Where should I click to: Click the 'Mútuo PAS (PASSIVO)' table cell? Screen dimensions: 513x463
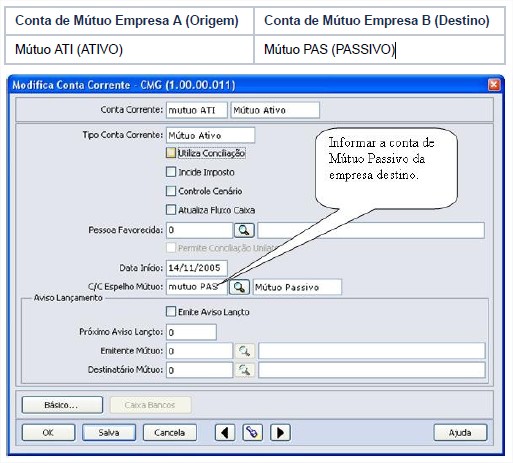click(x=380, y=49)
